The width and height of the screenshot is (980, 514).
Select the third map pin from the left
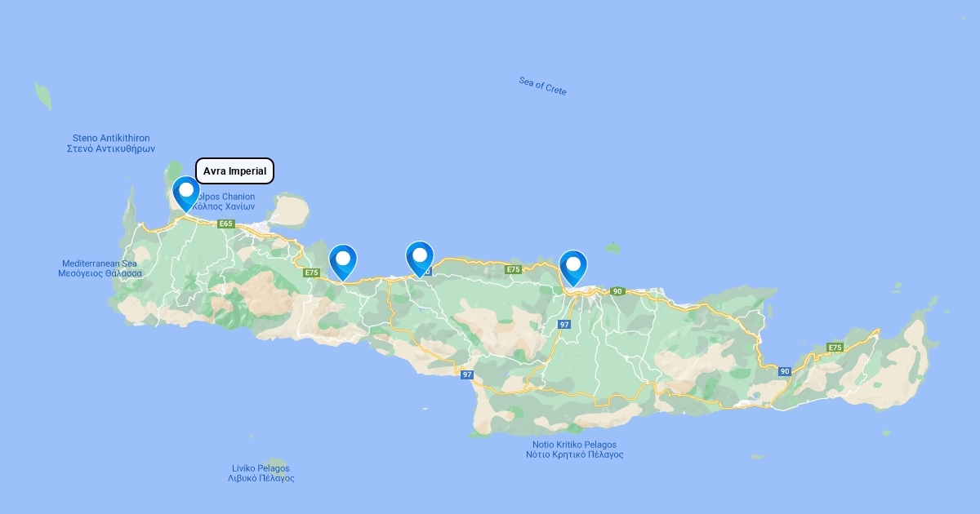(420, 259)
